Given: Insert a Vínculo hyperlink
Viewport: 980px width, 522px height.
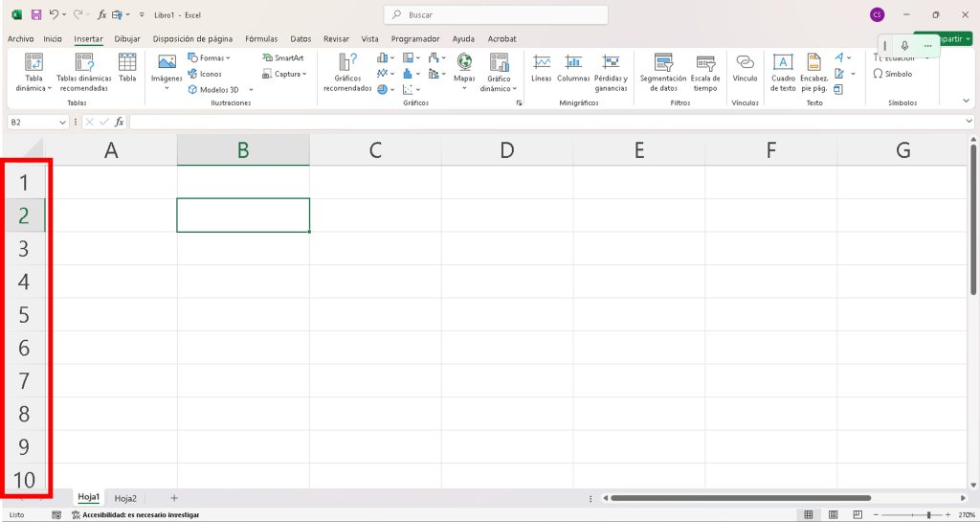Looking at the screenshot, I should pyautogui.click(x=745, y=67).
